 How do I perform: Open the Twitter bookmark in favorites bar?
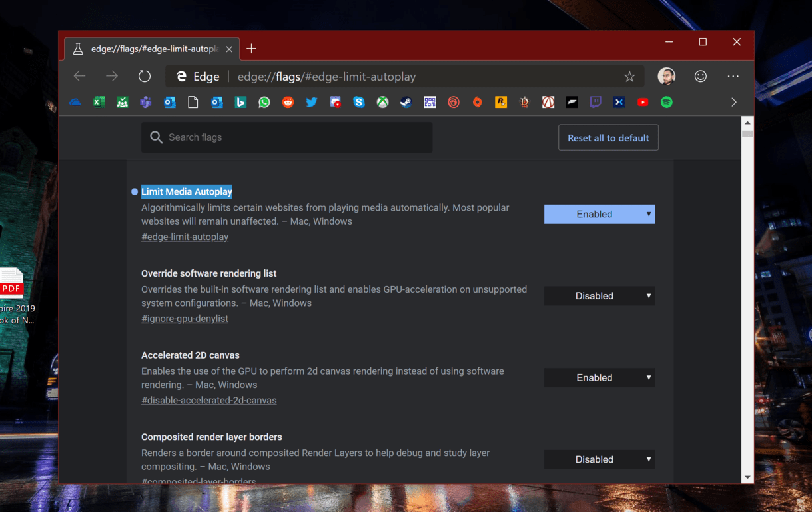[x=312, y=102]
